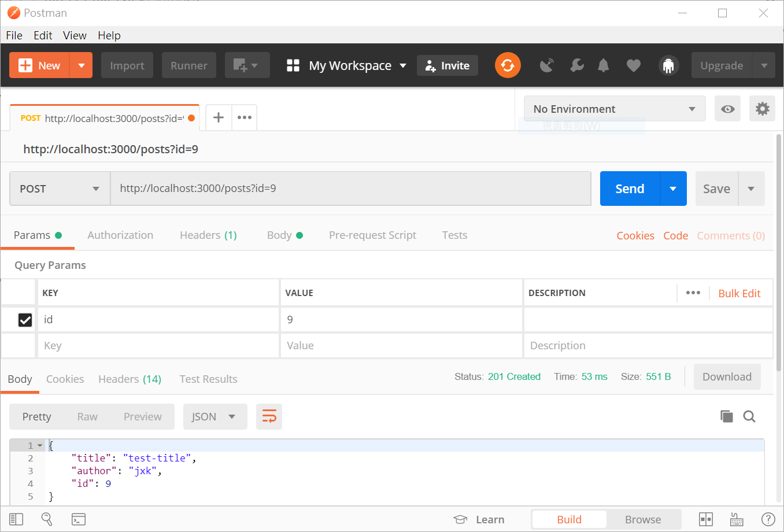The width and height of the screenshot is (784, 532).
Task: Open manage environments gear icon
Action: (763, 109)
